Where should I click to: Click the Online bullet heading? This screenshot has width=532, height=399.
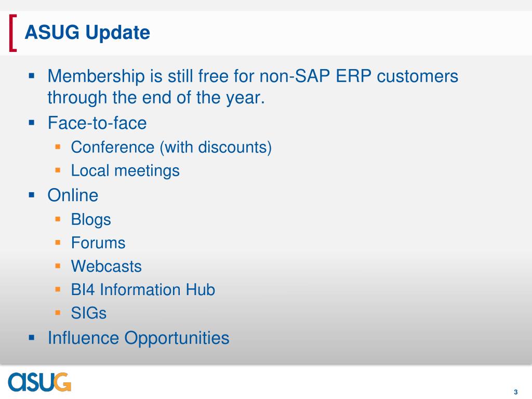pyautogui.click(x=73, y=195)
